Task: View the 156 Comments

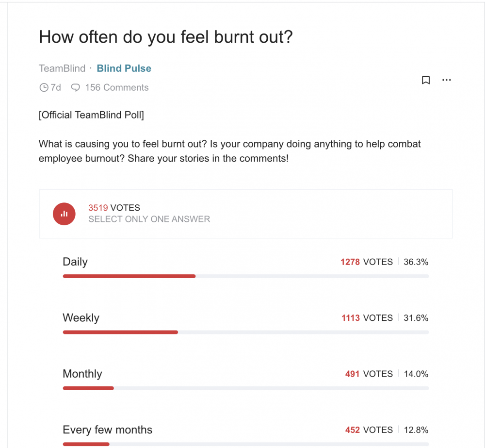Action: (117, 88)
